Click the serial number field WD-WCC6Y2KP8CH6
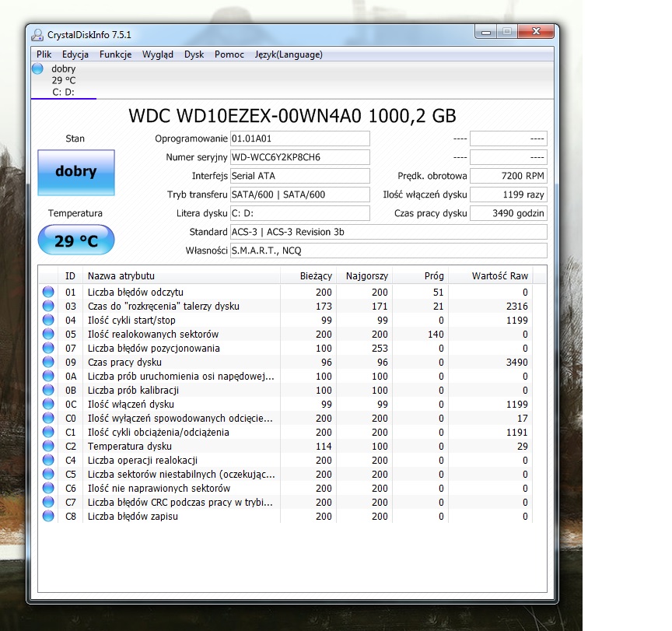 [x=300, y=157]
